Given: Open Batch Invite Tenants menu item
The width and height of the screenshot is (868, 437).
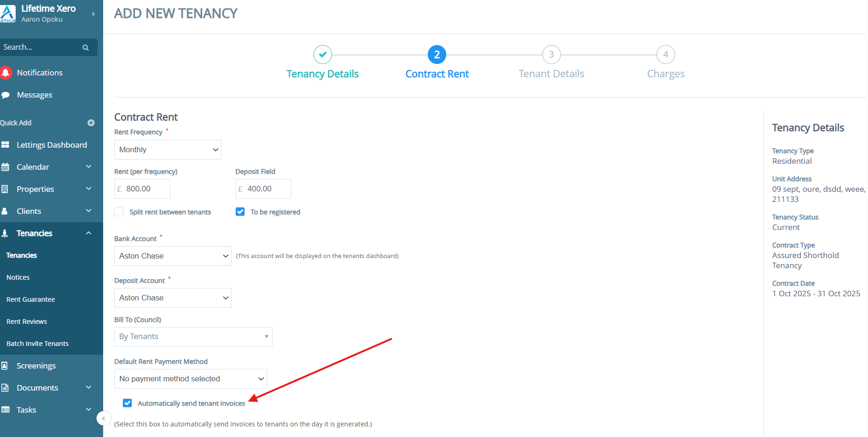Looking at the screenshot, I should point(38,344).
